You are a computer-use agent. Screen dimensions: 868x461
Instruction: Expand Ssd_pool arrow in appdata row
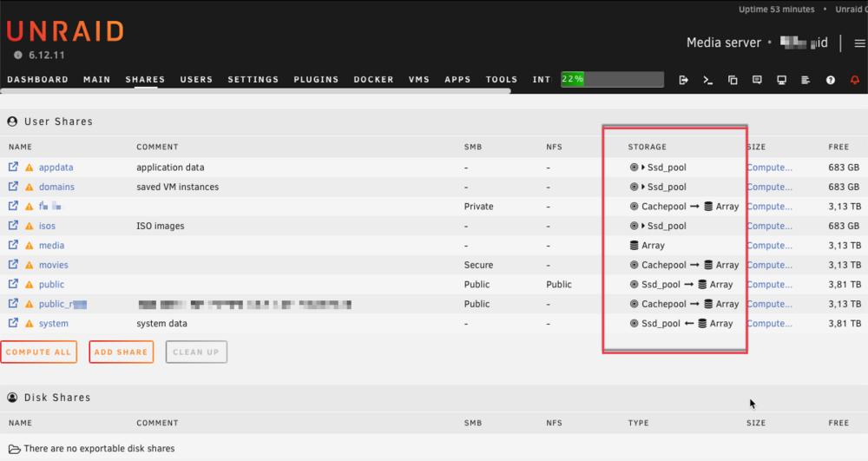643,168
